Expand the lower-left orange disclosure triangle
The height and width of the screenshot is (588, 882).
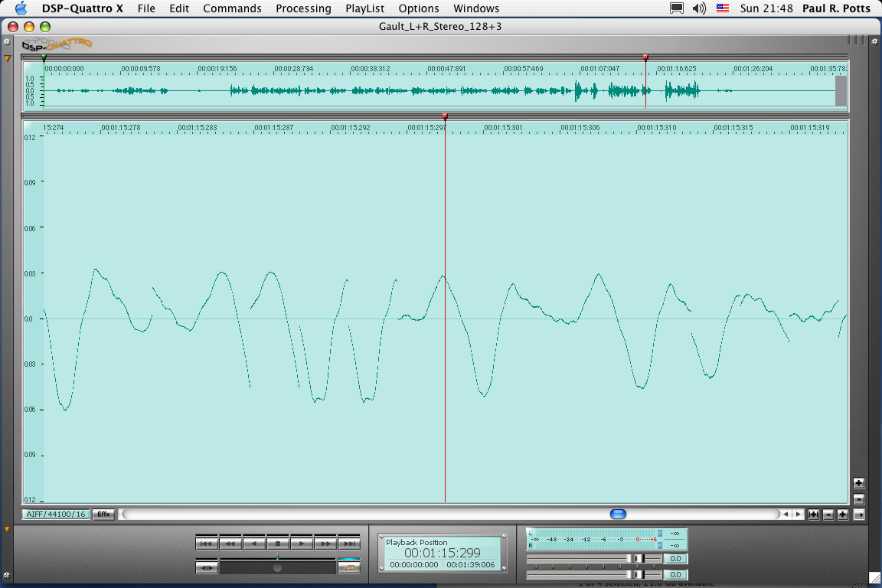[8, 529]
